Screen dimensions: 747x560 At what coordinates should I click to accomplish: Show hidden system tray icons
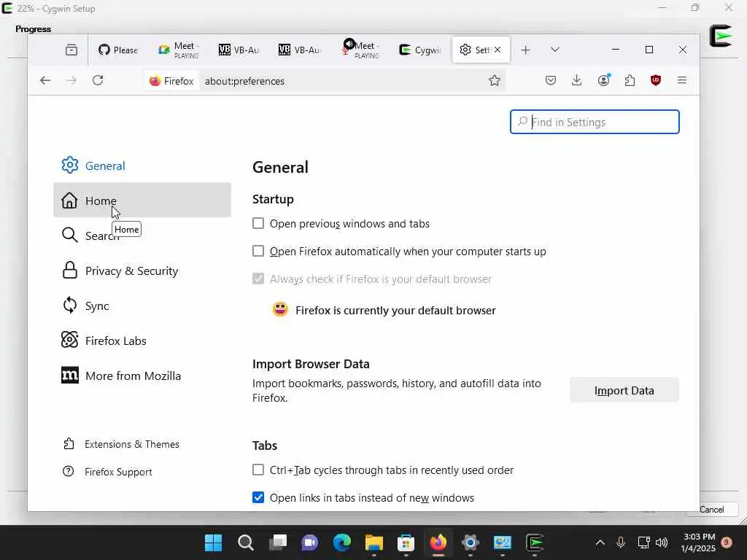600,542
